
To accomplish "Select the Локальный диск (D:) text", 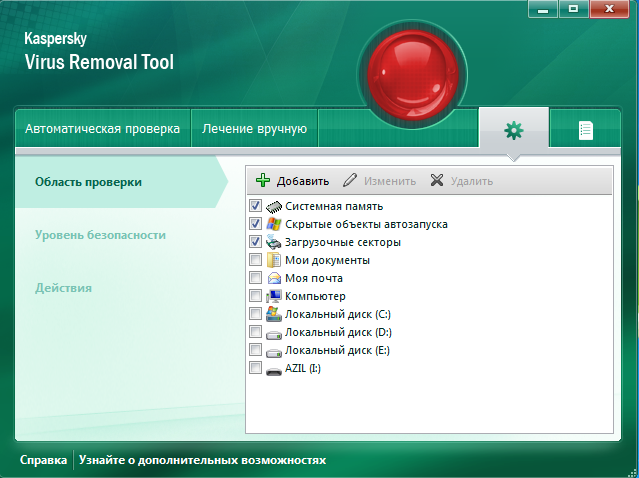I will 338,332.
